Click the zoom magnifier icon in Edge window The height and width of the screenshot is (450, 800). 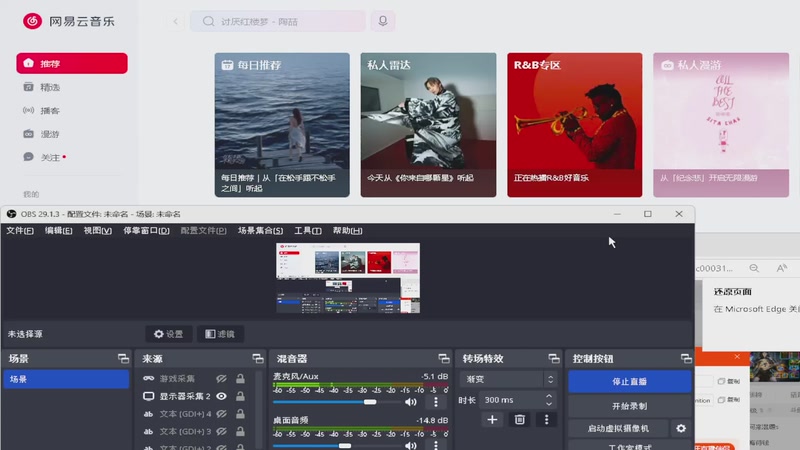click(754, 268)
